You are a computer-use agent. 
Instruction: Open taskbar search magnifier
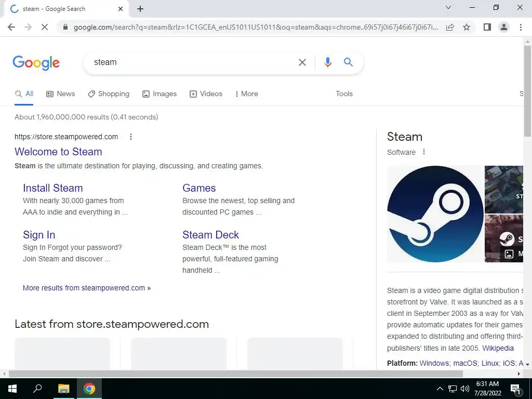tap(37, 389)
